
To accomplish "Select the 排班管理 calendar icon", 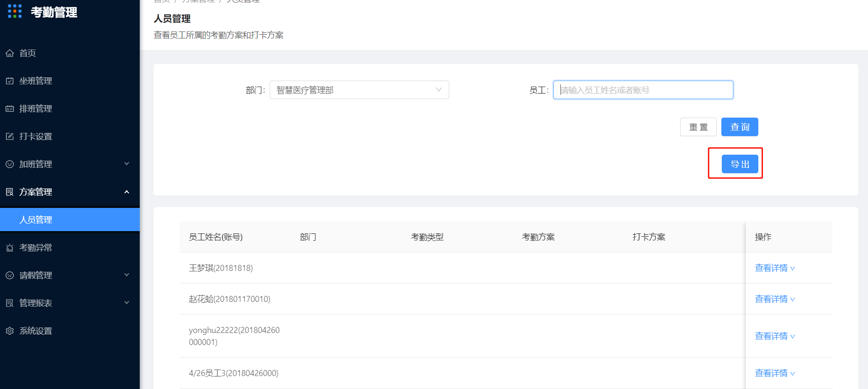I will [x=10, y=109].
